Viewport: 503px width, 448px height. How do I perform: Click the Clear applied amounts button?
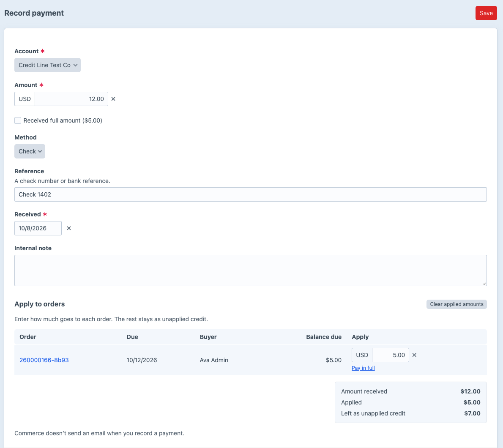[x=457, y=304]
